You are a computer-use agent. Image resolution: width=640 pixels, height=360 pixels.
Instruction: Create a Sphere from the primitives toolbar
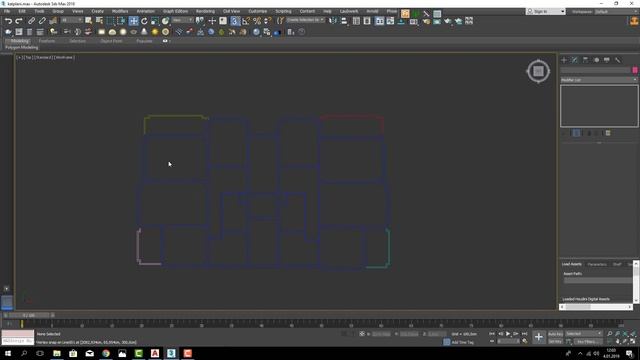[123, 32]
